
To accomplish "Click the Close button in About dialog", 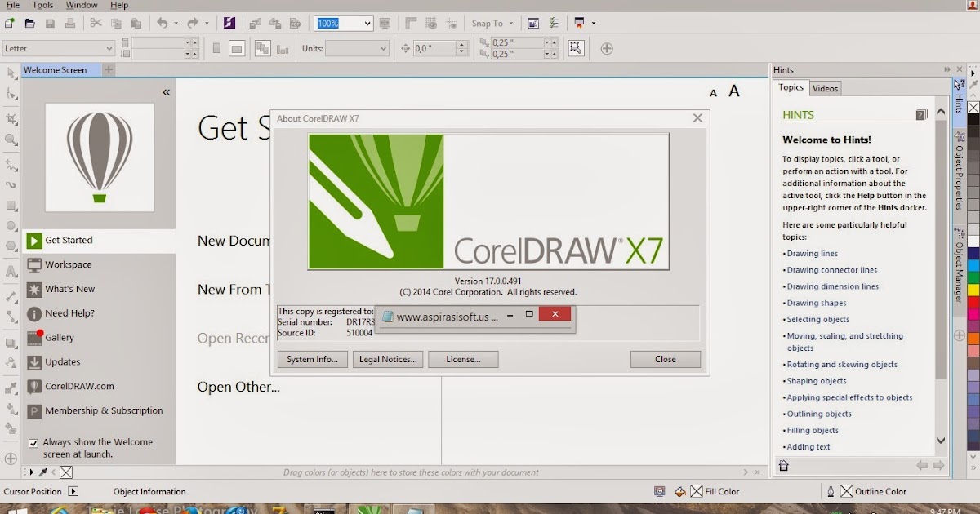I will click(x=666, y=359).
